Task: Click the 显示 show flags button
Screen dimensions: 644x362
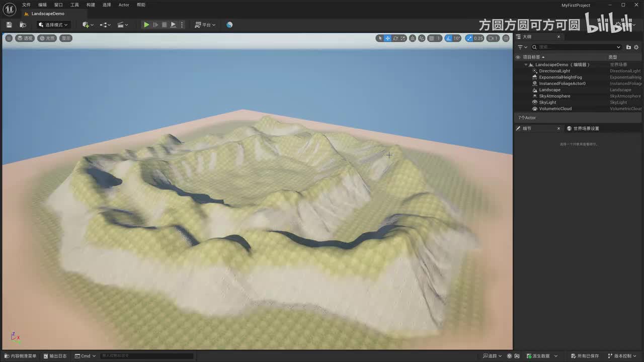Action: coord(66,38)
